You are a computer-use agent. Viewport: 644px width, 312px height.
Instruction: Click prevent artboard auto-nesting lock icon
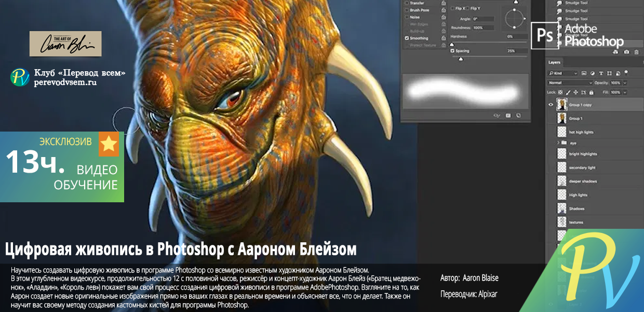583,92
